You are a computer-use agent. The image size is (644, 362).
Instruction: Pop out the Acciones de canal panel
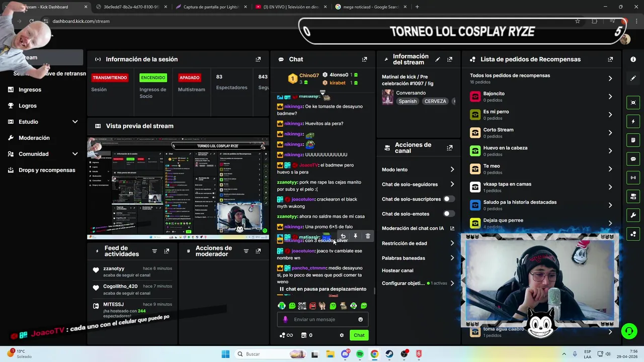[x=450, y=148]
